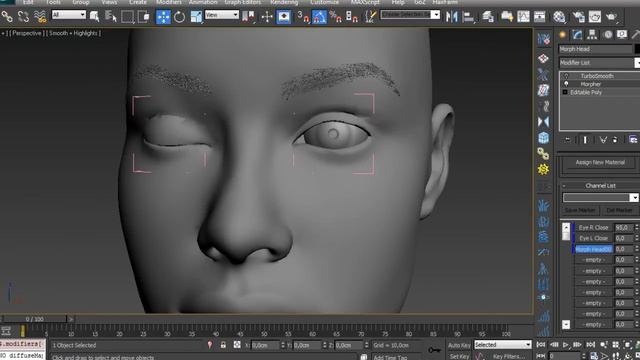Viewport: 640px width, 360px height.
Task: Click Remove Modifier from stack icon
Action: click(x=615, y=140)
